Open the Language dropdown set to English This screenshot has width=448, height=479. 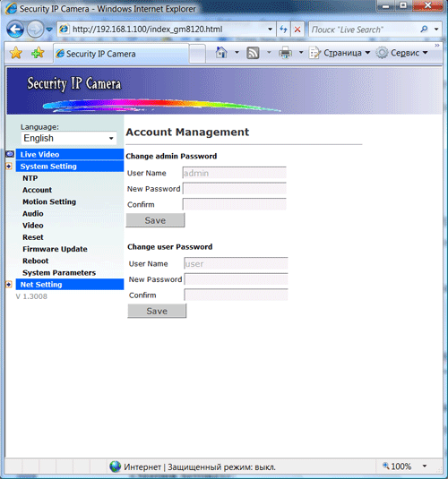click(69, 139)
